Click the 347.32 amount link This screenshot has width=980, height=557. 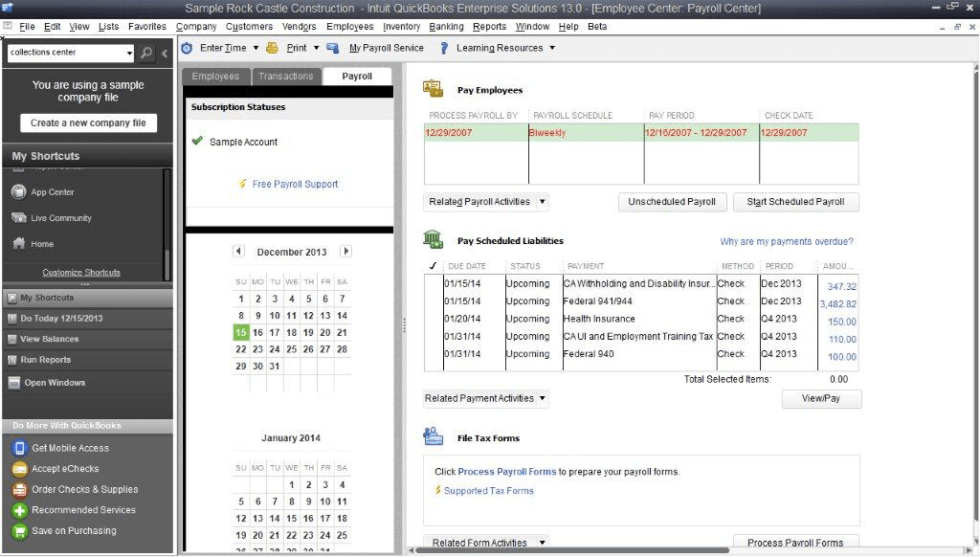point(842,287)
